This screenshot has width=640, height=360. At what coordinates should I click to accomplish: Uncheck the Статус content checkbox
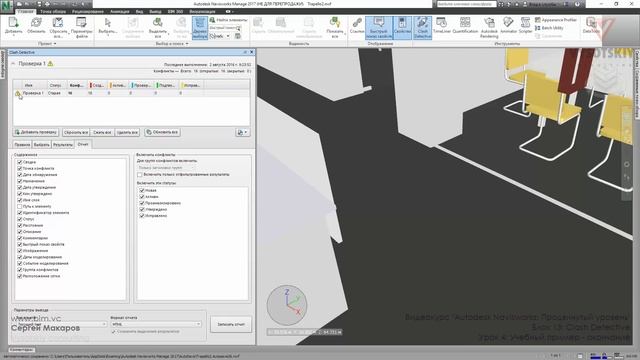[20, 219]
